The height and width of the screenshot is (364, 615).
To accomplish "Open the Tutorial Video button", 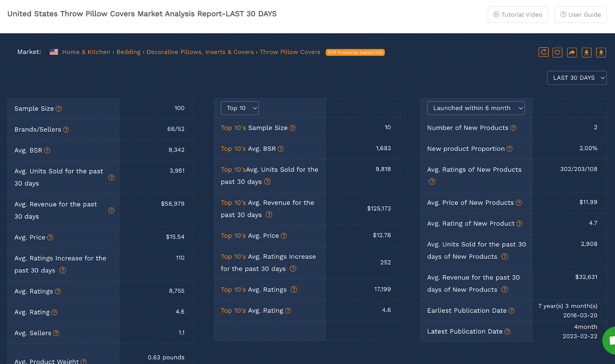I will [518, 15].
